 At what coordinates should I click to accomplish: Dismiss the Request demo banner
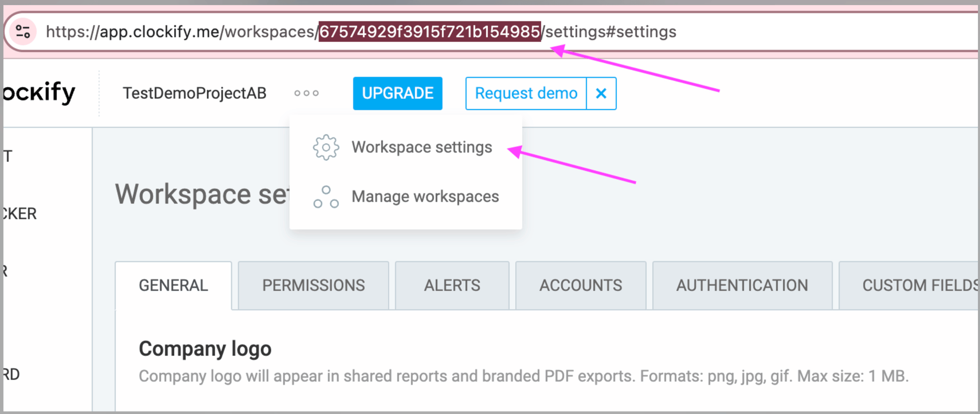click(601, 93)
